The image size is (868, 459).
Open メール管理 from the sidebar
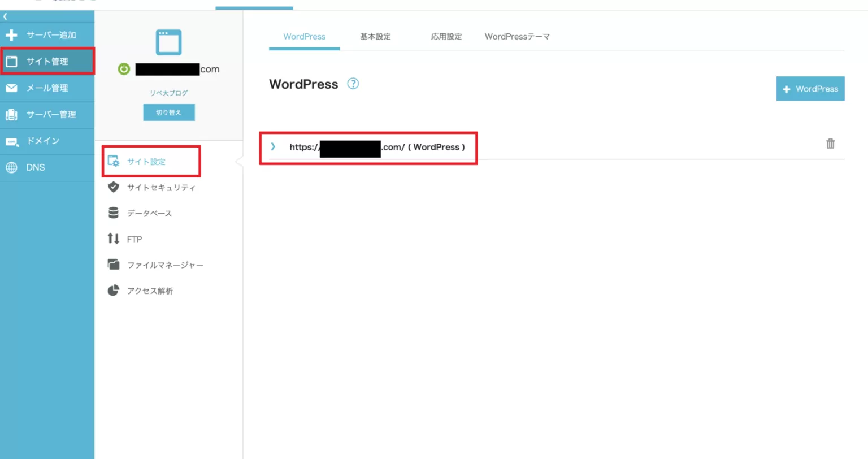(47, 88)
